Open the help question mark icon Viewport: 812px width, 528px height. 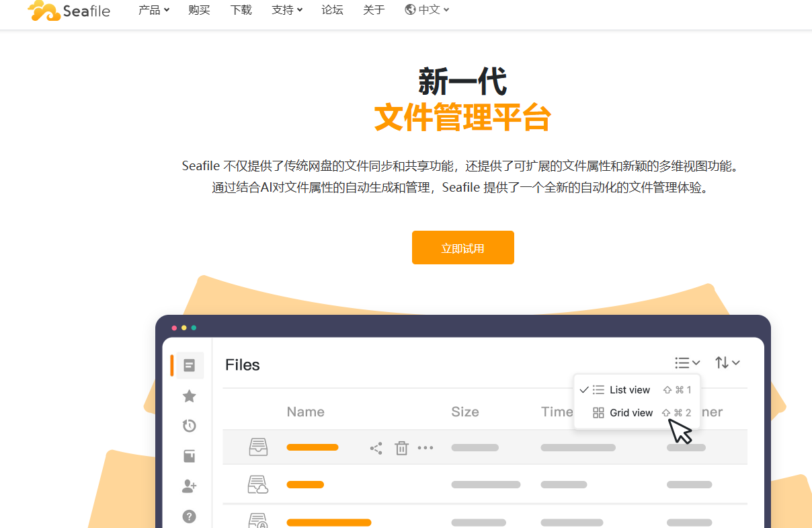coord(190,516)
